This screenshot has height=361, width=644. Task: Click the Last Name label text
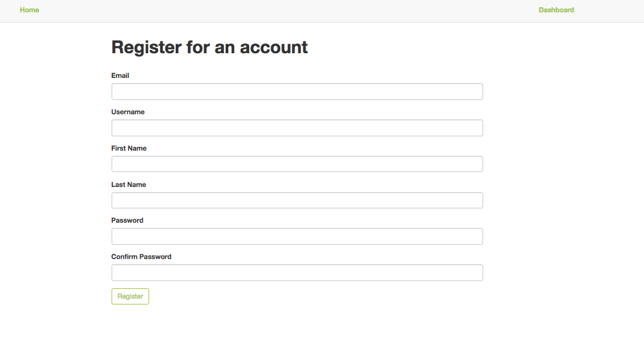[x=128, y=185]
